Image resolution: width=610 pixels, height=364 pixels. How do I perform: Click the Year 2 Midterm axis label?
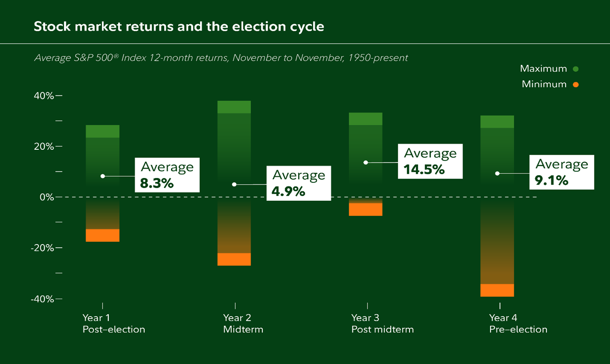(243, 324)
